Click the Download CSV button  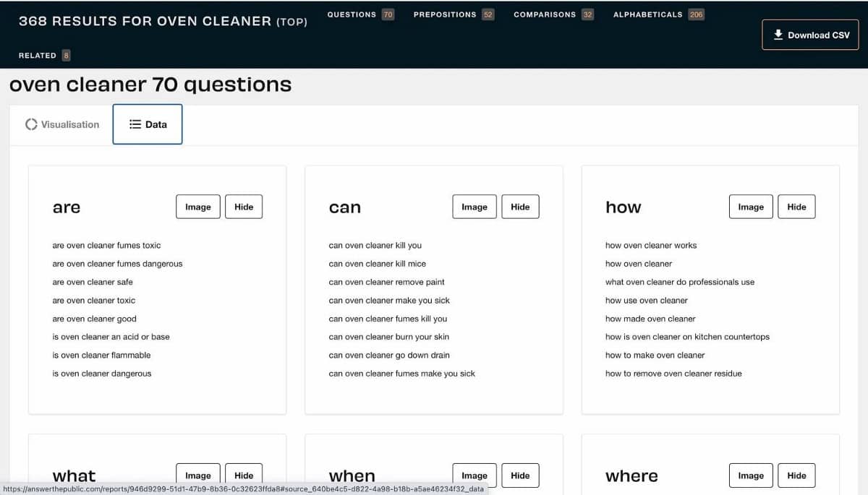[810, 35]
